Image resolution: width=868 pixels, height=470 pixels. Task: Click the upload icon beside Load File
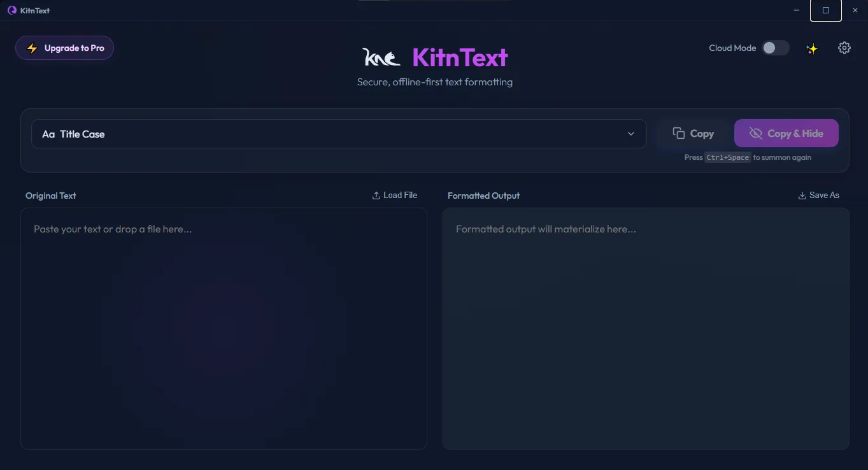(x=376, y=196)
